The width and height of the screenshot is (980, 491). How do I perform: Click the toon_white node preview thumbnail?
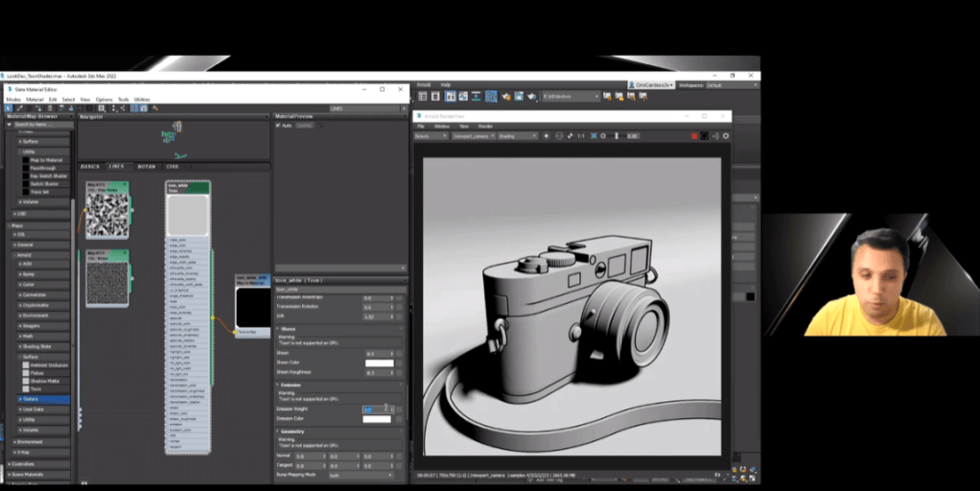[x=188, y=215]
